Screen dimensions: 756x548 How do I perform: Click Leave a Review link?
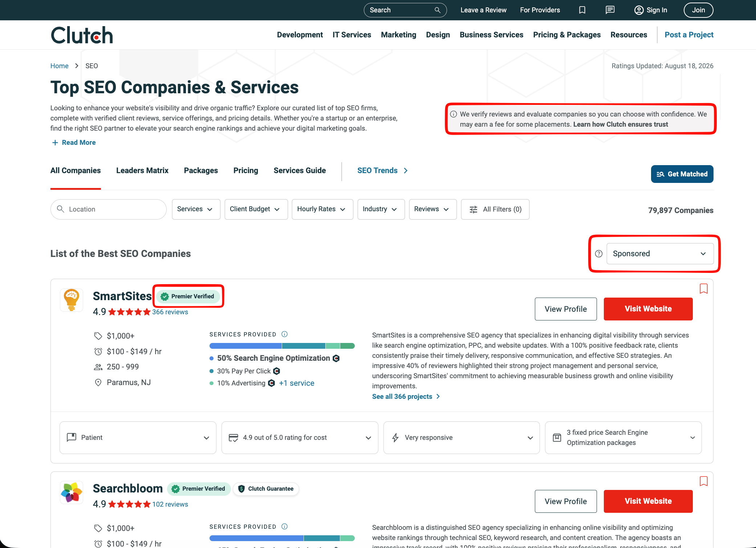pyautogui.click(x=484, y=10)
